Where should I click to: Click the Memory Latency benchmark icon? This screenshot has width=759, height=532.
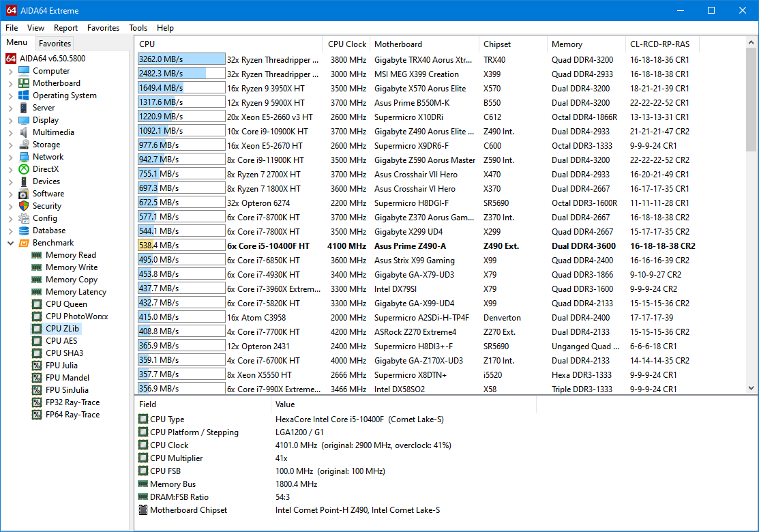(37, 291)
